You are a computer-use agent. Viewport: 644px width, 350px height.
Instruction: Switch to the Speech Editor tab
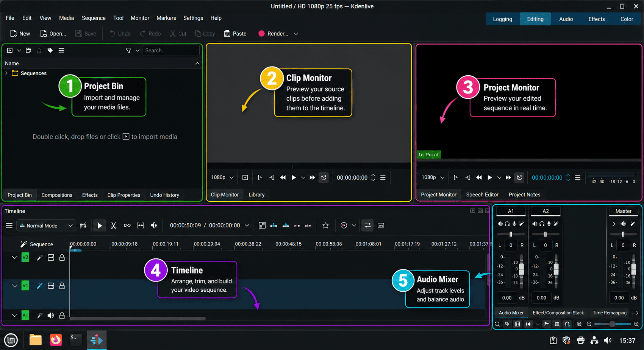(x=482, y=194)
